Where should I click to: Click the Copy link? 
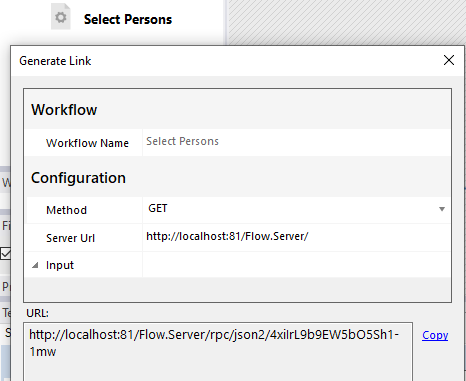[x=435, y=335]
